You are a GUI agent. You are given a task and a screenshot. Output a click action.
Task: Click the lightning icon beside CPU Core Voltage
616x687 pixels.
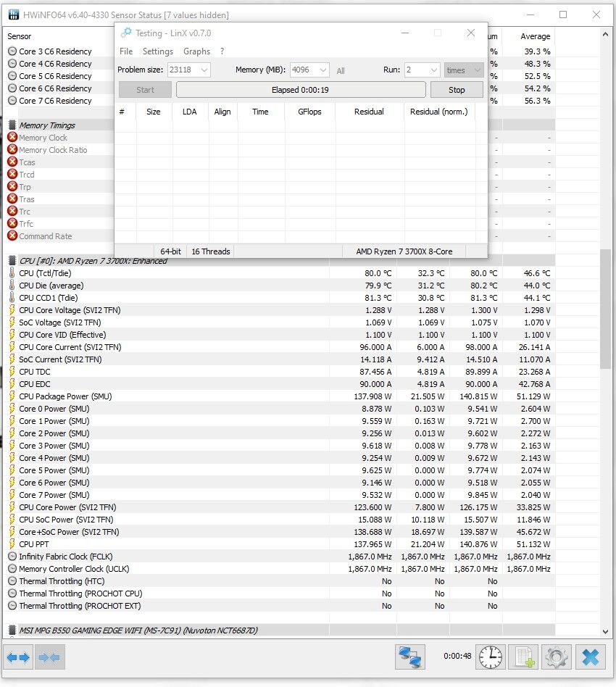pyautogui.click(x=12, y=309)
